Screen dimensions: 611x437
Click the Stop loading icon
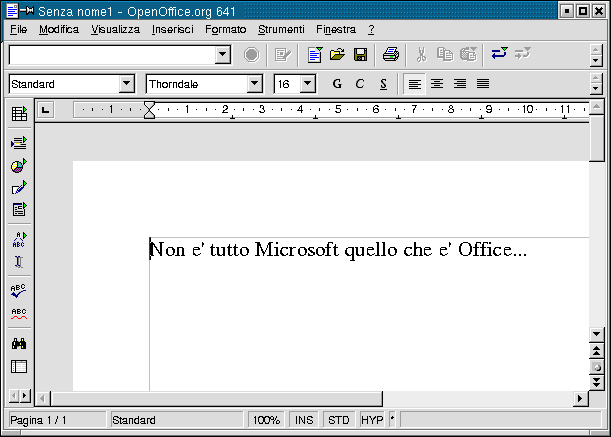click(252, 55)
